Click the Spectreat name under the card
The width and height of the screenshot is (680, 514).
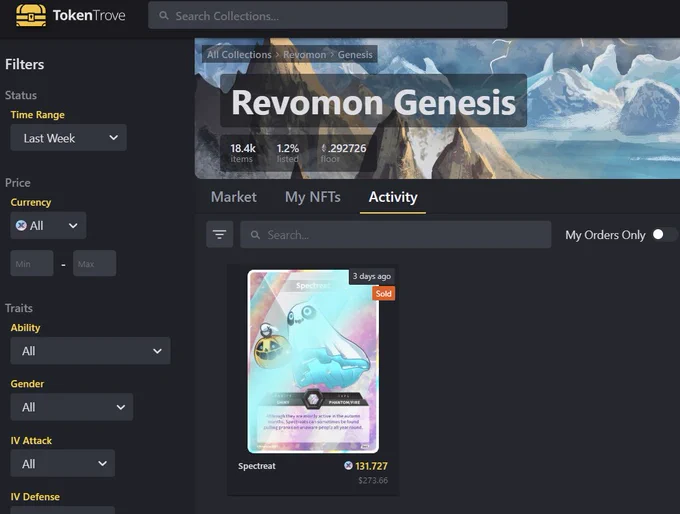[x=257, y=466]
